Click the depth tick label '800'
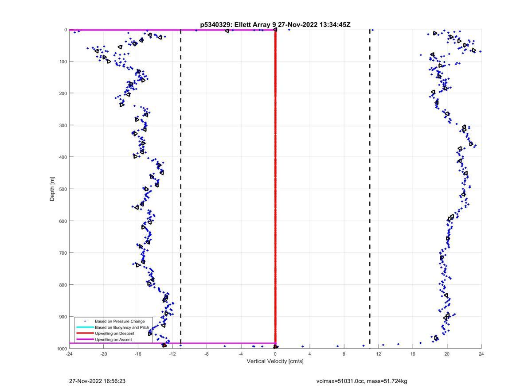This screenshot has width=532, height=392. [63, 285]
